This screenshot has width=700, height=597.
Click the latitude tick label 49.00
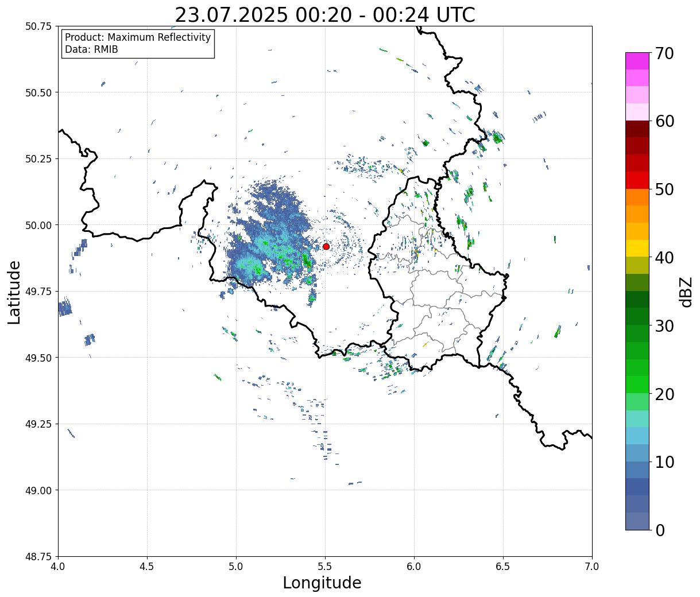pyautogui.click(x=38, y=490)
